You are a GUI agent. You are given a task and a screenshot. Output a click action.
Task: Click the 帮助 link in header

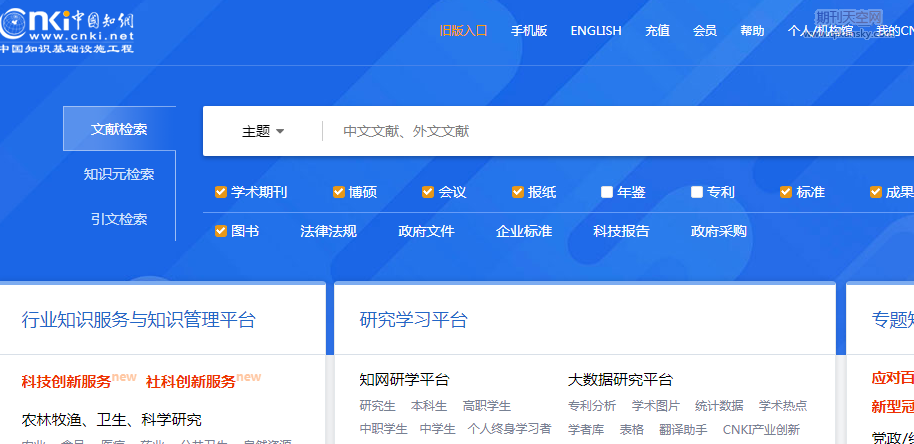pos(752,31)
